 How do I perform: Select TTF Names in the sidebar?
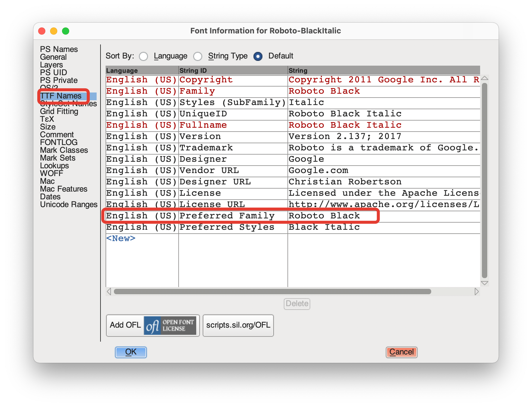(x=61, y=96)
